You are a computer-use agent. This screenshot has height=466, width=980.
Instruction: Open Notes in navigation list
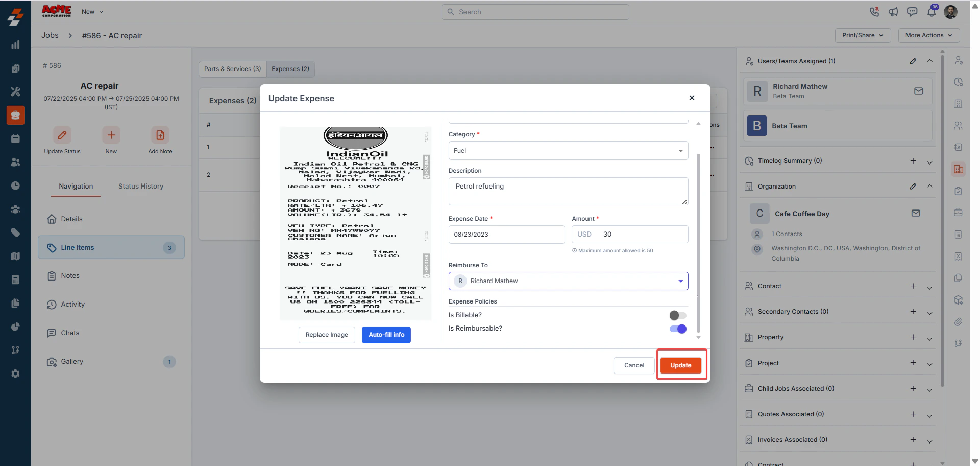[x=111, y=276]
